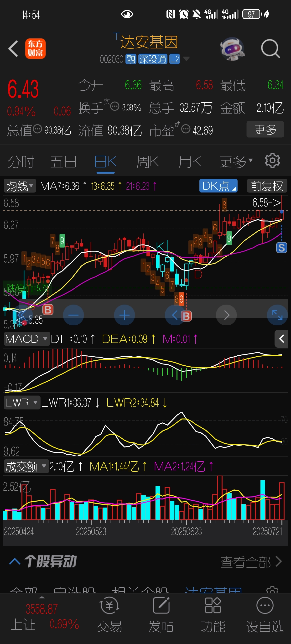Tap the NFC status icon

click(171, 14)
